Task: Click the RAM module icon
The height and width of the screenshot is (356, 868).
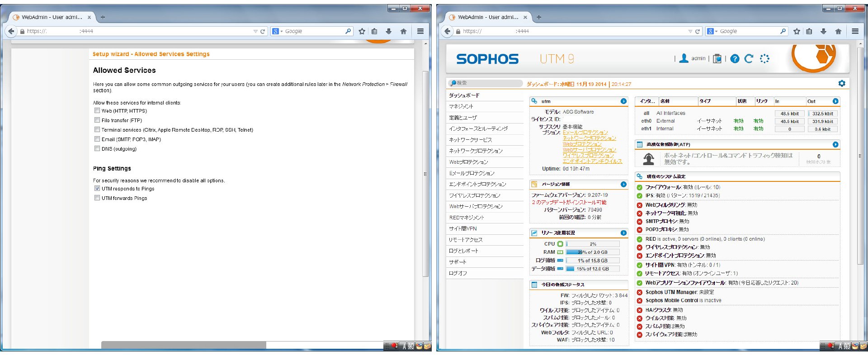Action: tap(560, 252)
